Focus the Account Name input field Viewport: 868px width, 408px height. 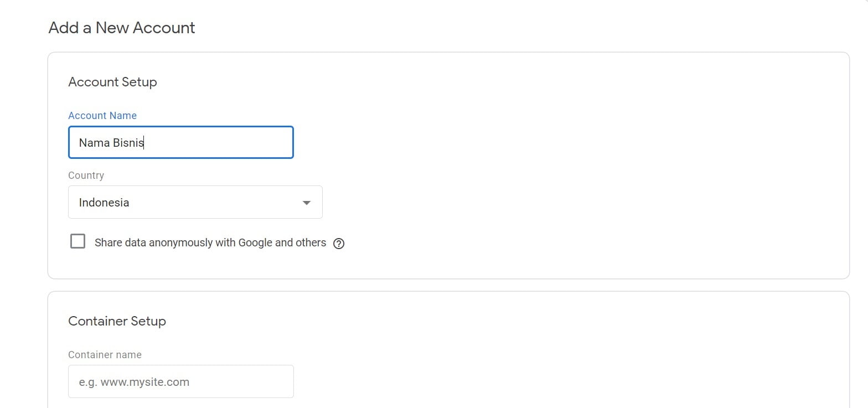(180, 142)
